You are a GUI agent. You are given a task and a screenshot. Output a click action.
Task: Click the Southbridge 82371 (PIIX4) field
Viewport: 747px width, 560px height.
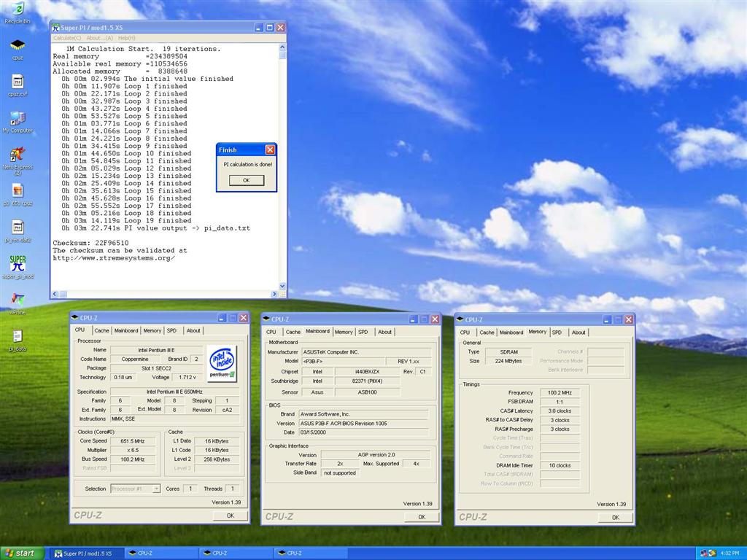[x=368, y=381]
